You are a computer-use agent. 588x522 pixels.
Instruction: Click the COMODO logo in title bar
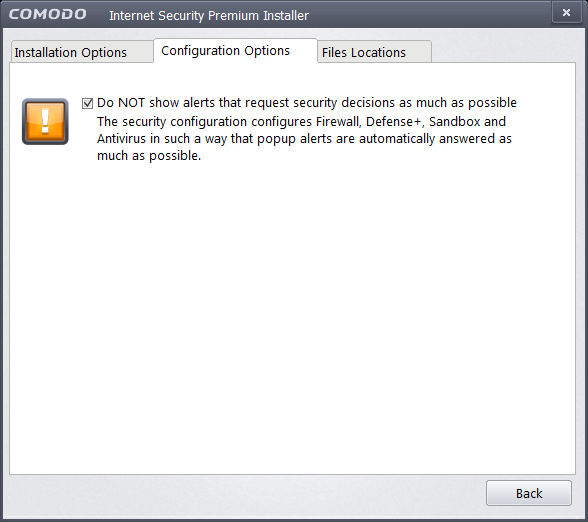click(x=48, y=14)
